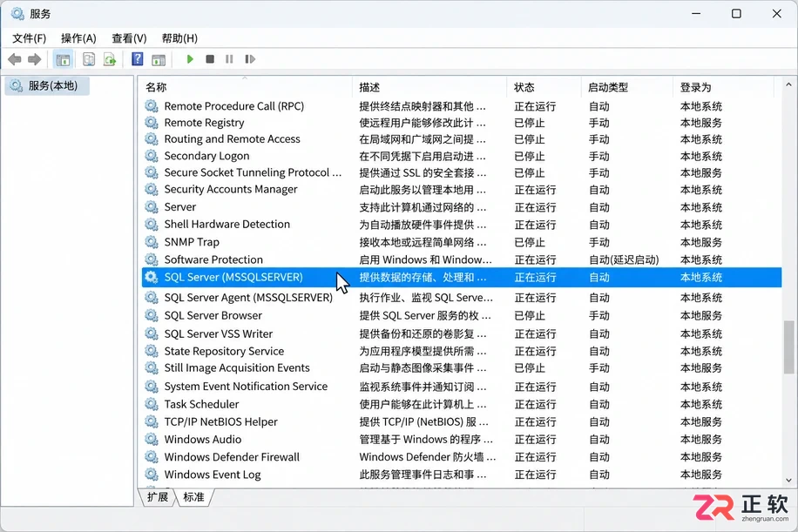Viewport: 798px width, 532px height.
Task: Open the 查看(V) menu
Action: (x=129, y=38)
